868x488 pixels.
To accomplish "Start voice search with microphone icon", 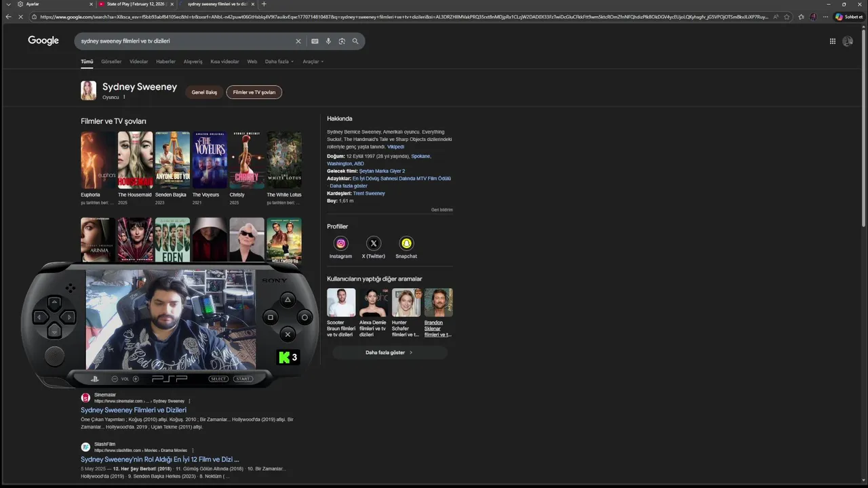I will pyautogui.click(x=328, y=41).
